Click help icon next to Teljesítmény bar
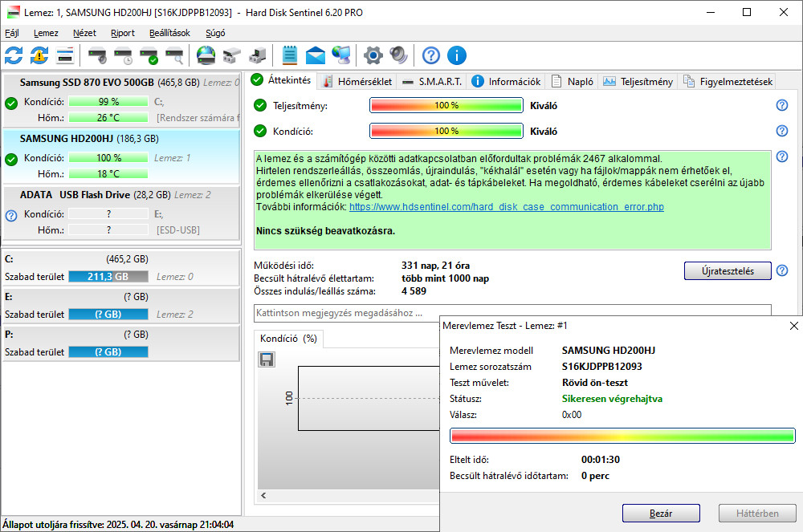Image resolution: width=803 pixels, height=532 pixels. pyautogui.click(x=782, y=105)
